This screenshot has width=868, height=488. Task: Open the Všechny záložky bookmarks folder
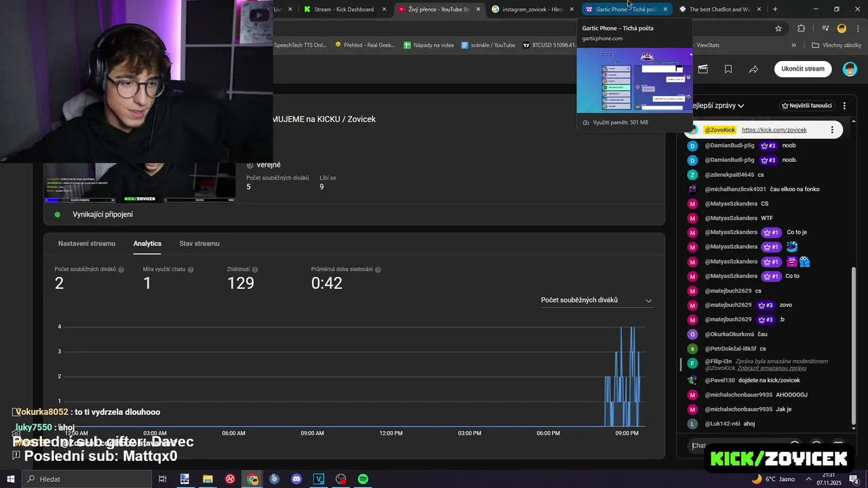click(x=836, y=45)
